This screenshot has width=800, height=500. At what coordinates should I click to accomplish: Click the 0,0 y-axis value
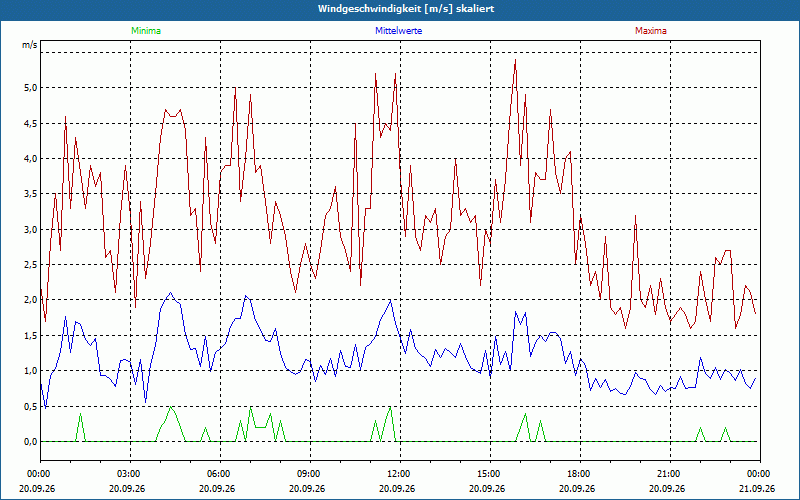tap(31, 441)
